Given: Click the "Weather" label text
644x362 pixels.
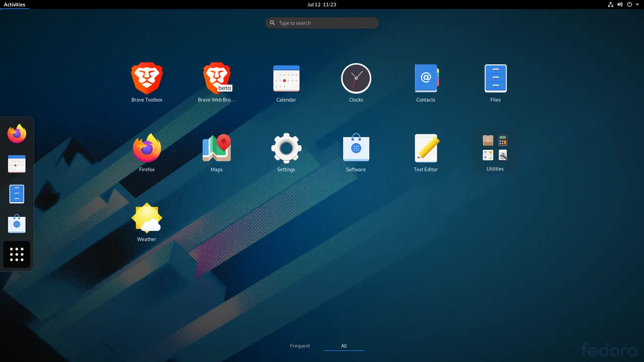Looking at the screenshot, I should click(x=147, y=240).
